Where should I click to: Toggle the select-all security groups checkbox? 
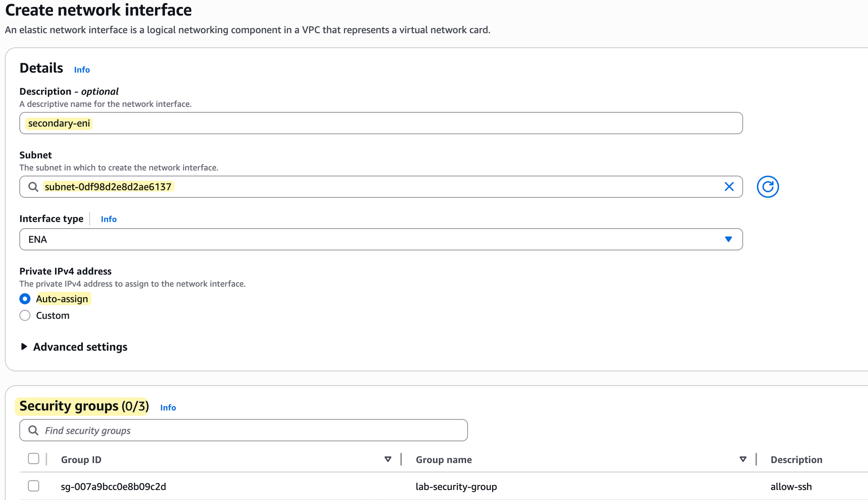(x=33, y=459)
